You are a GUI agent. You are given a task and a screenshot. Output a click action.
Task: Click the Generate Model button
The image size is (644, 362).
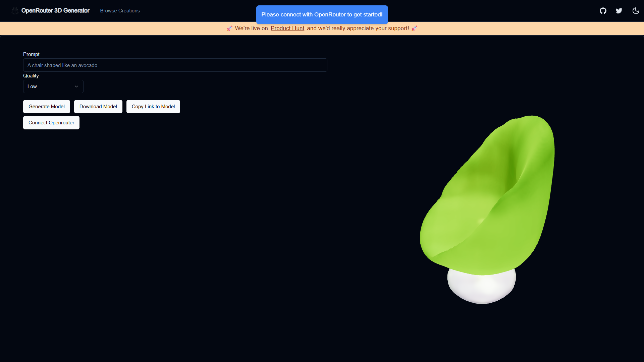pyautogui.click(x=47, y=107)
